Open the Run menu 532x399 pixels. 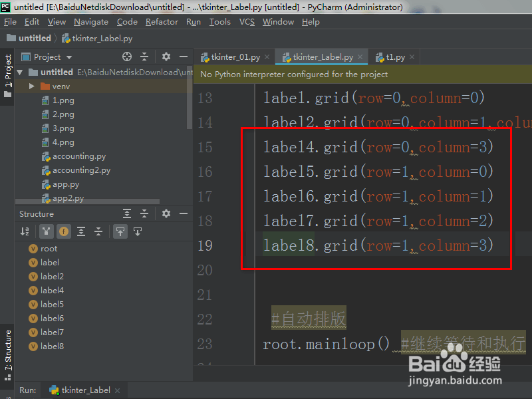194,22
